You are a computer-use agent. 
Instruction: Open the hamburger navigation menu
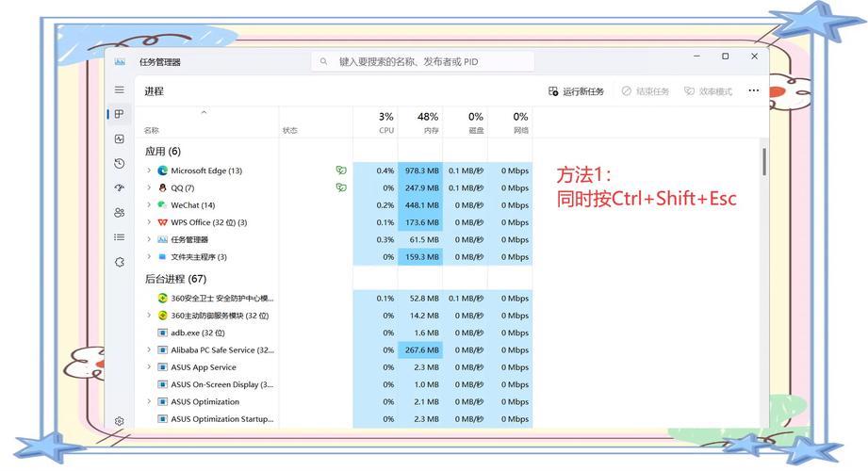(x=120, y=90)
